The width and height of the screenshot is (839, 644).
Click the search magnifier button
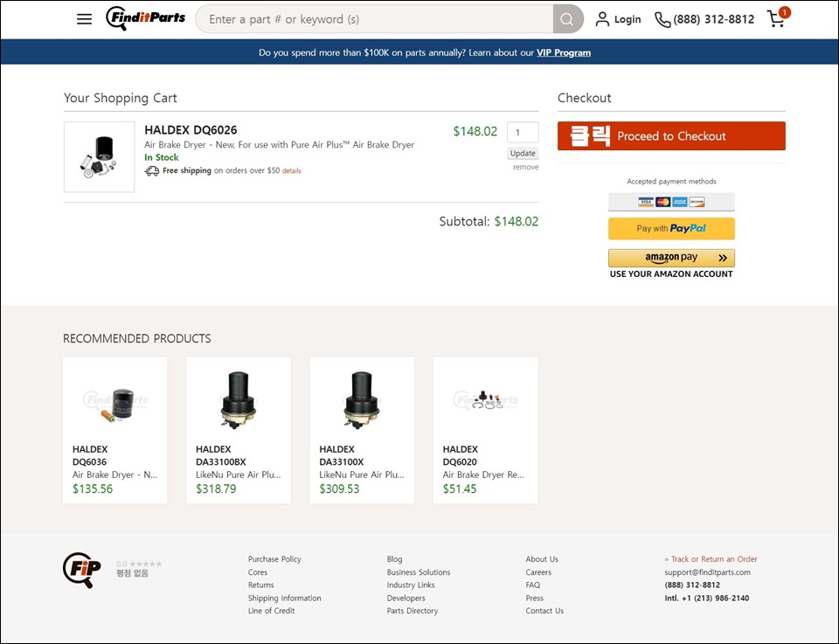point(566,19)
